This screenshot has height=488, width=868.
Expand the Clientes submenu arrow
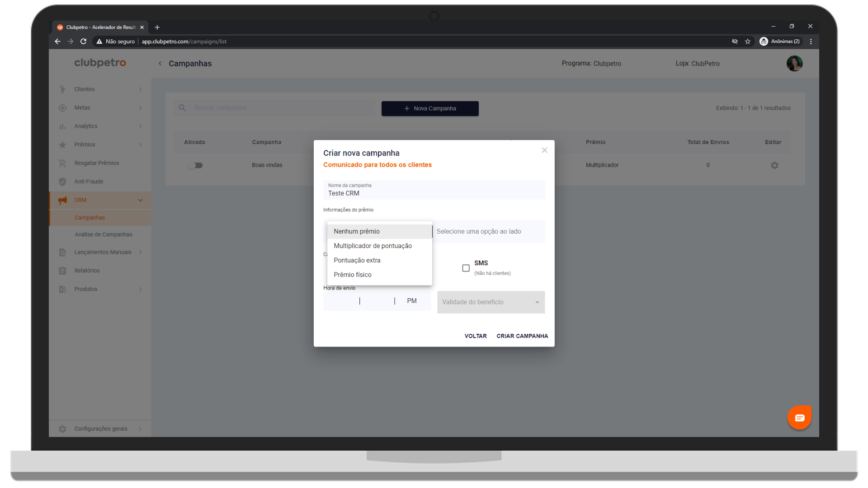(140, 89)
